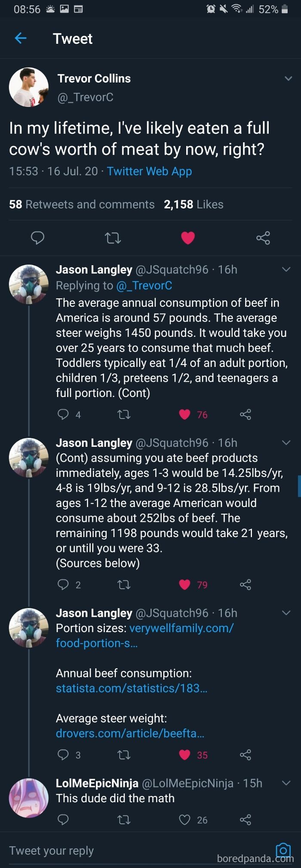Viewport: 301px width, 868px height.
Task: Expand options on Jason Langley's second reply
Action: (x=286, y=443)
